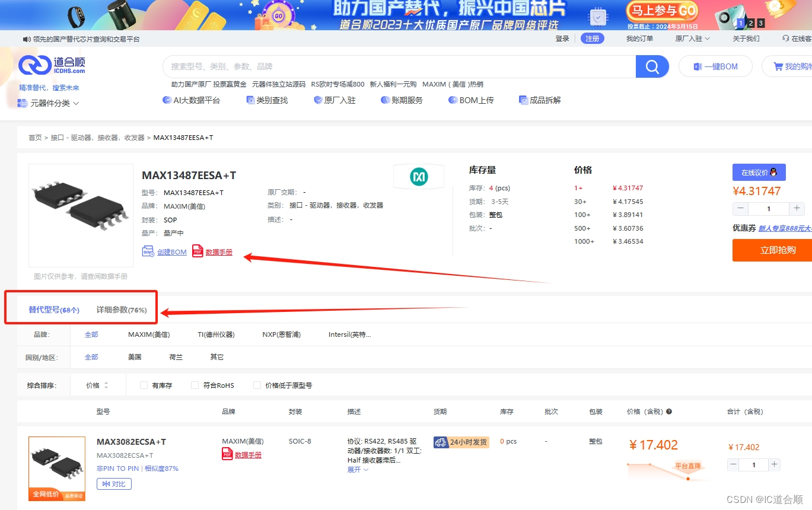The height and width of the screenshot is (510, 812).
Task: Filter region by 其它
Action: point(217,357)
